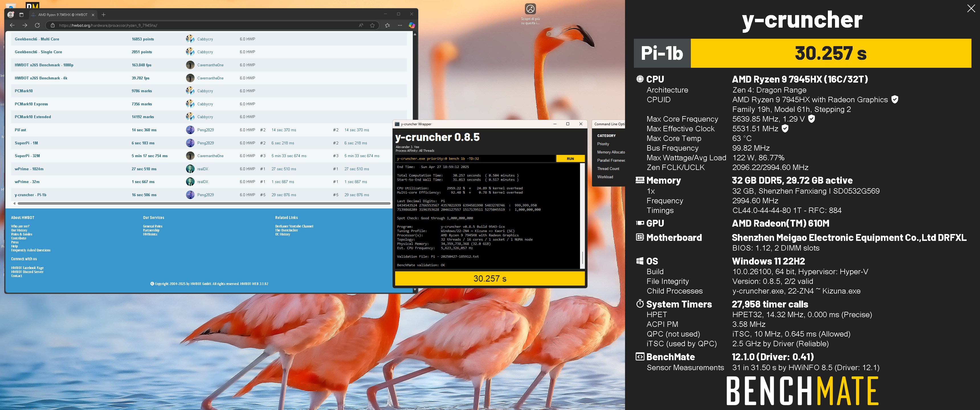Image resolution: width=980 pixels, height=410 pixels.
Task: Click the Motherboard icon in BenchMate
Action: [x=640, y=237]
